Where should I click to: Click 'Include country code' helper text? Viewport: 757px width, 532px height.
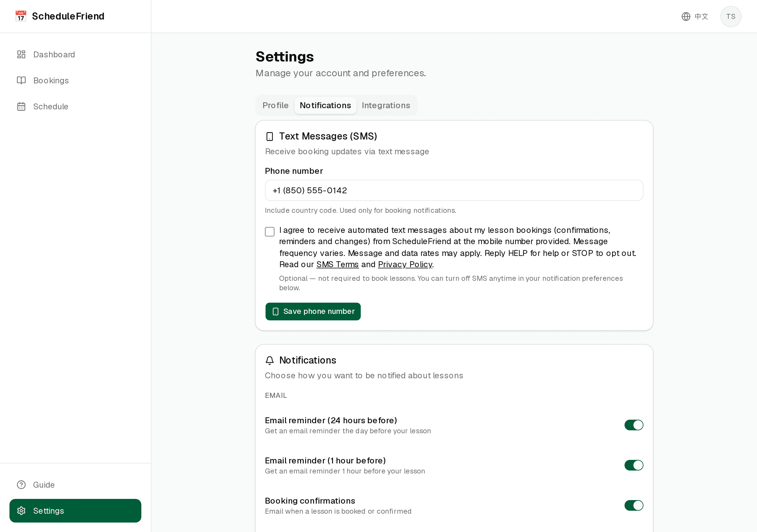tap(360, 210)
